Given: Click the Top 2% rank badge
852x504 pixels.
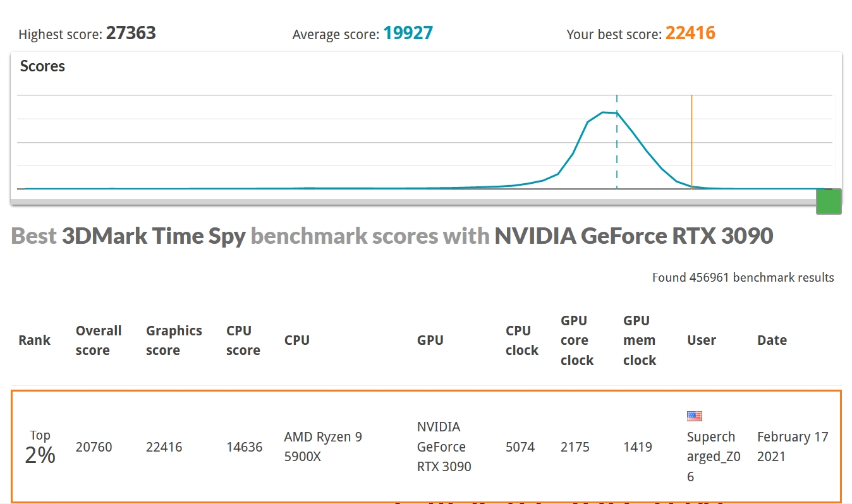Looking at the screenshot, I should tap(40, 447).
